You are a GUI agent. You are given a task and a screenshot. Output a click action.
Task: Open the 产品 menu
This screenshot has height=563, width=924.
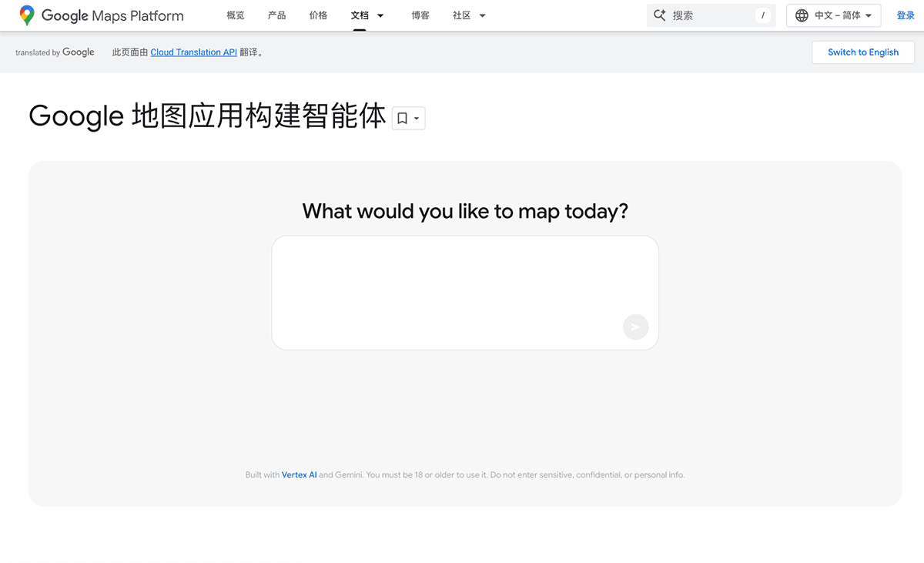[276, 15]
